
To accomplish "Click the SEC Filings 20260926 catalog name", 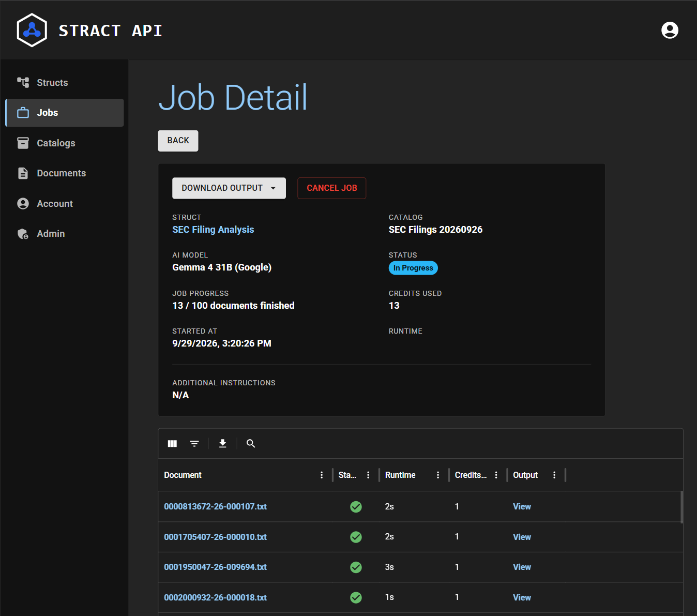I will [x=435, y=230].
